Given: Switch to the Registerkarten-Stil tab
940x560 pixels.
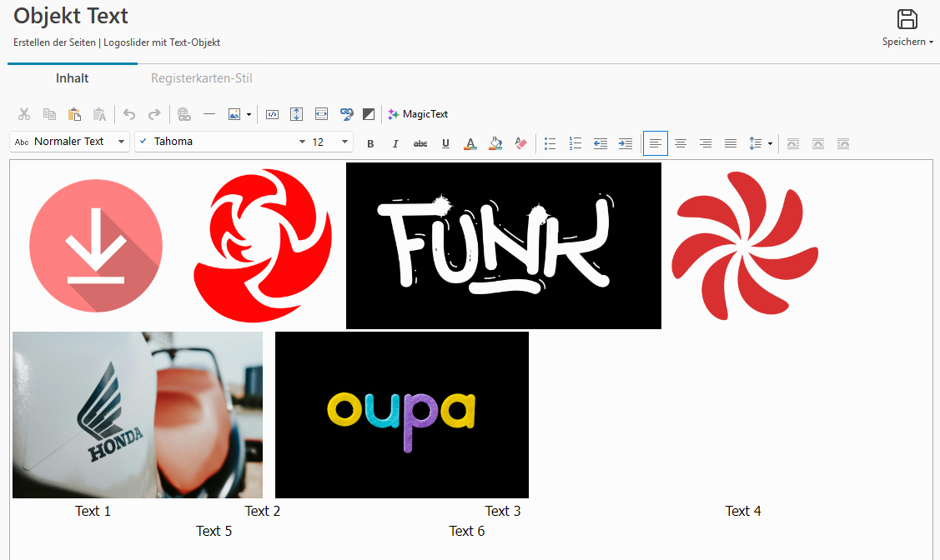Looking at the screenshot, I should [202, 78].
